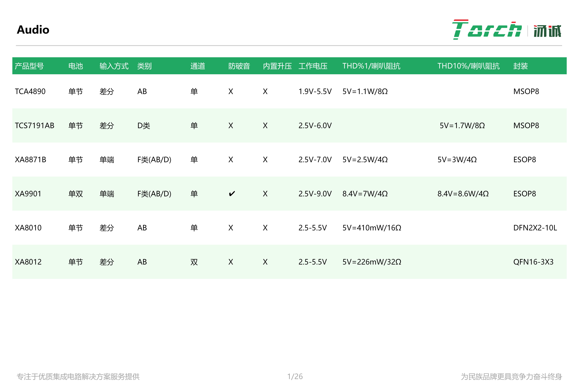
Task: Click the 8.4V=7W/4Ω cell
Action: point(365,194)
